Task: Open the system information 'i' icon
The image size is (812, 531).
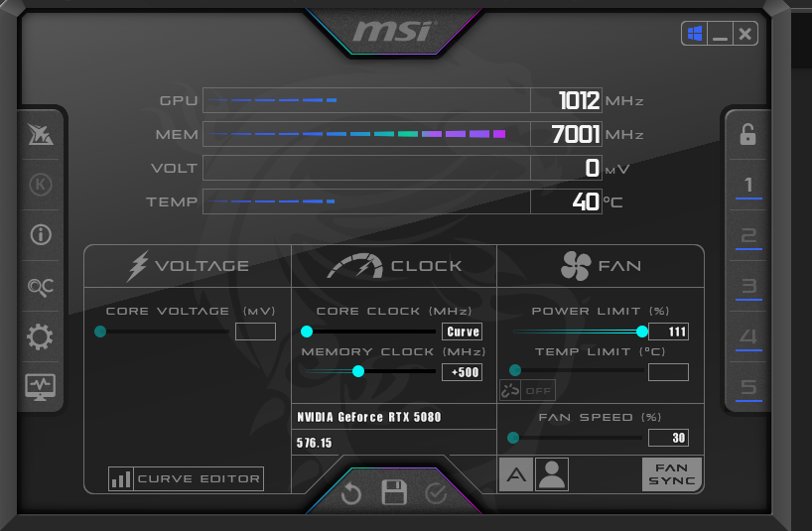Action: [41, 234]
